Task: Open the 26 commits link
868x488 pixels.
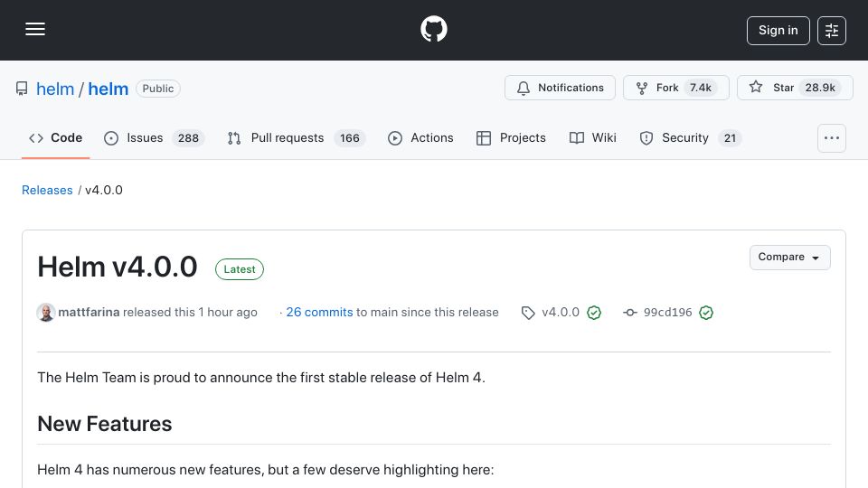Action: coord(319,313)
